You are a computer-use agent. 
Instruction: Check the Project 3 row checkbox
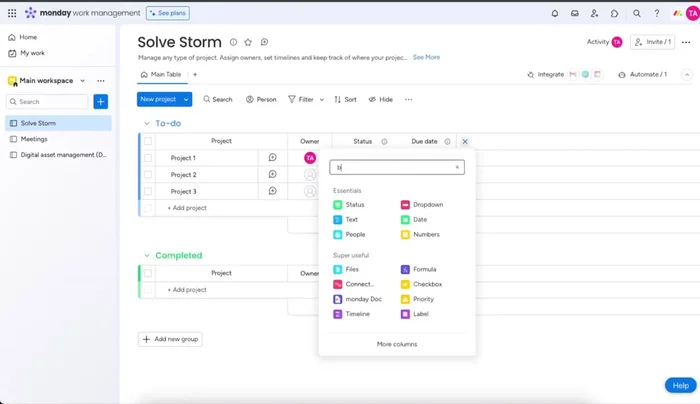[147, 191]
